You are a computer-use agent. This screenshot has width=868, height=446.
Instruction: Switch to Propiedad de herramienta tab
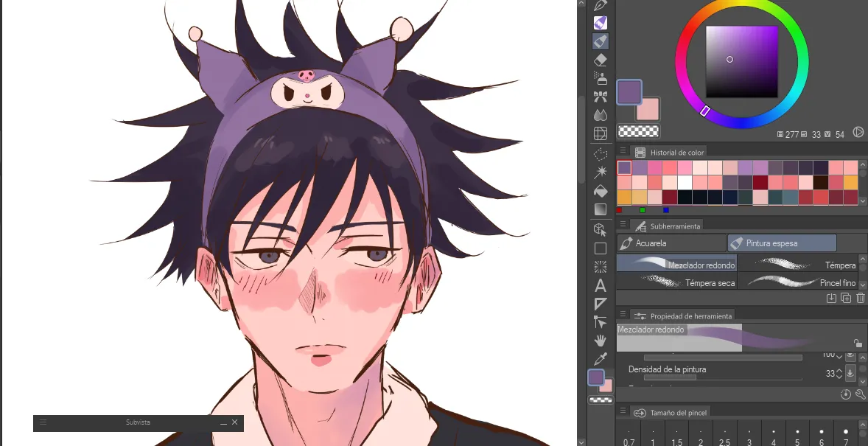(683, 316)
